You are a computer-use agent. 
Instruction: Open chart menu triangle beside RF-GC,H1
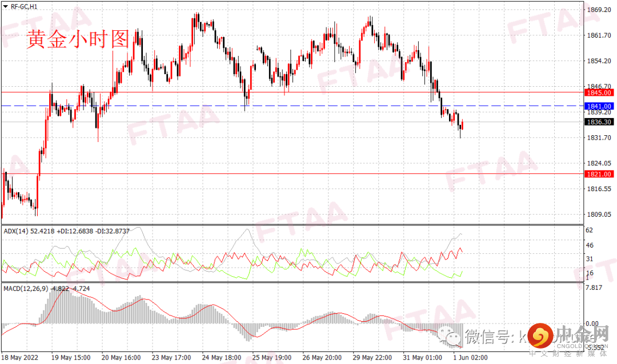(5, 7)
